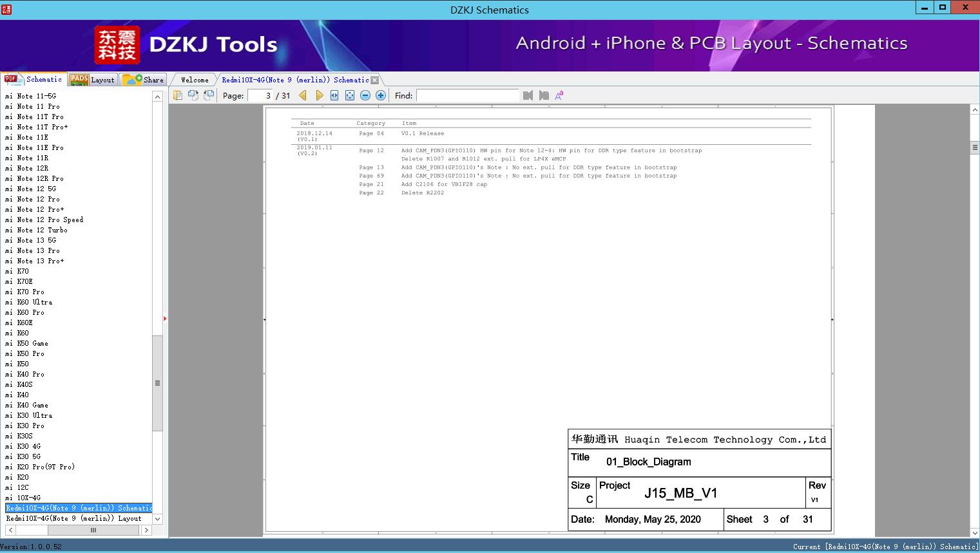Select 'mi K60 Ultra' in the device list

point(28,302)
